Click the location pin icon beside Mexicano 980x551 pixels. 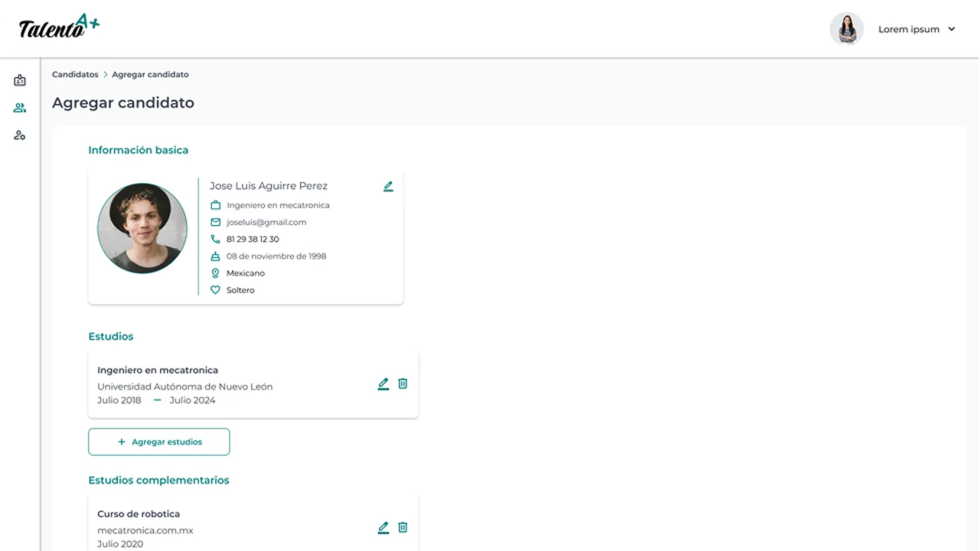(215, 273)
